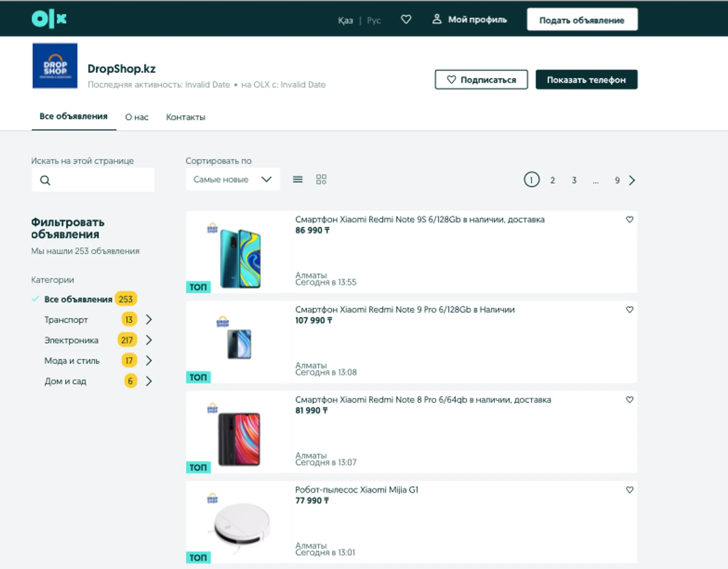
Task: Favorite the Redmi Note 9S listing
Action: coord(630,219)
